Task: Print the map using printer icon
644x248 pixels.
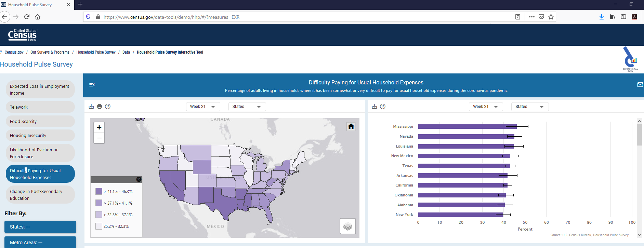Action: [x=100, y=107]
